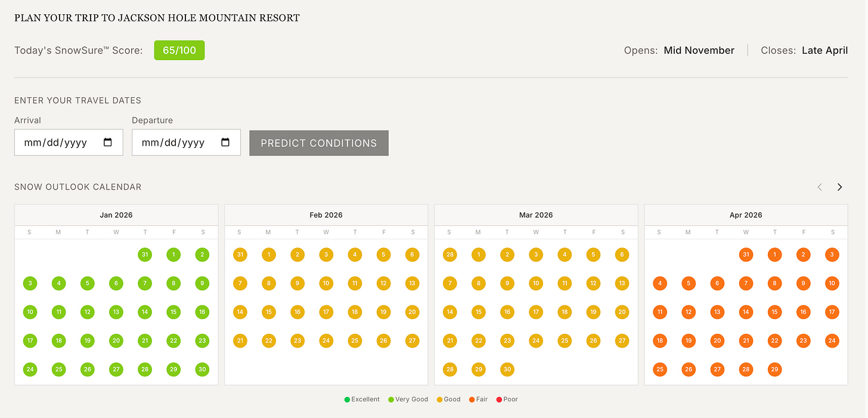Select March 12 in Mar 2026 calendar
This screenshot has height=418, width=868.
pos(593,283)
